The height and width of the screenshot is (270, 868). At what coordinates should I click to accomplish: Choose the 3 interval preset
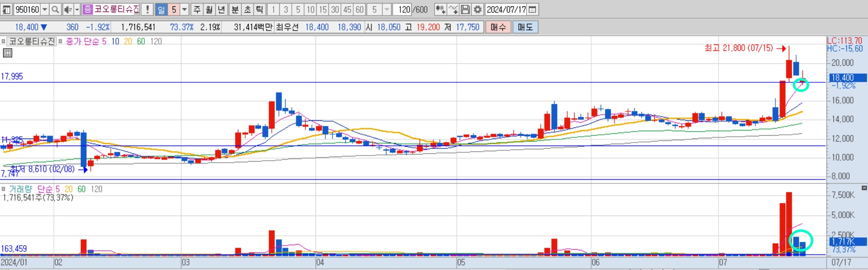coord(286,9)
